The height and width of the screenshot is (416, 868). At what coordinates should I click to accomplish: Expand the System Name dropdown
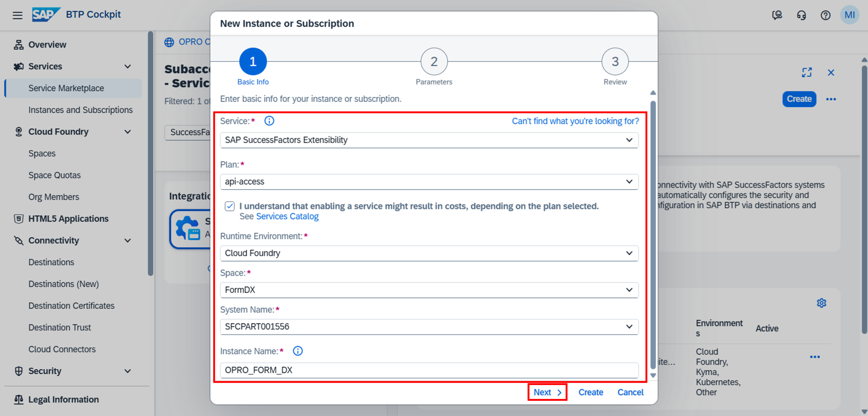point(629,326)
